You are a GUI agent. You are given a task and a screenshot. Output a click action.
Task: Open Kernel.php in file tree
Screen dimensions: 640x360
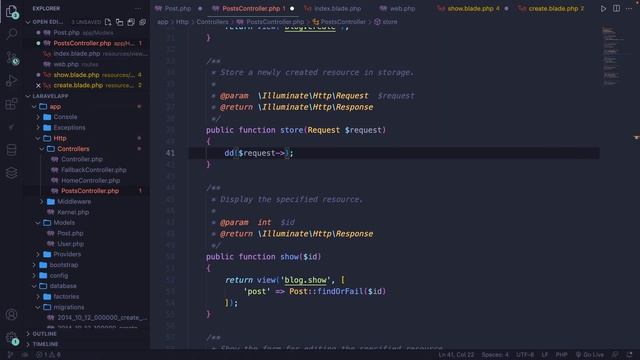pyautogui.click(x=73, y=212)
